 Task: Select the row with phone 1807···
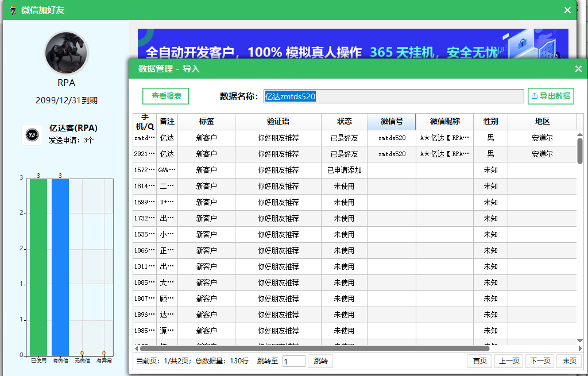tap(355, 299)
